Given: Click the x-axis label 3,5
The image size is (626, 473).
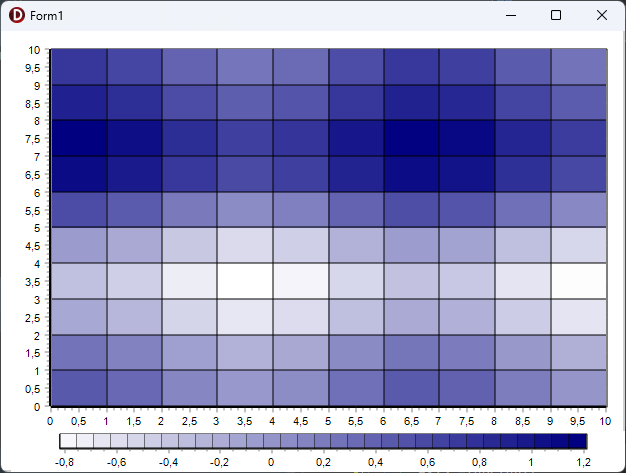Looking at the screenshot, I should click(244, 421).
